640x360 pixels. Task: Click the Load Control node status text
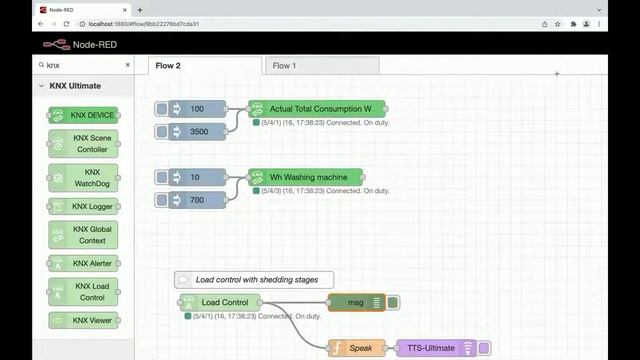click(x=257, y=316)
